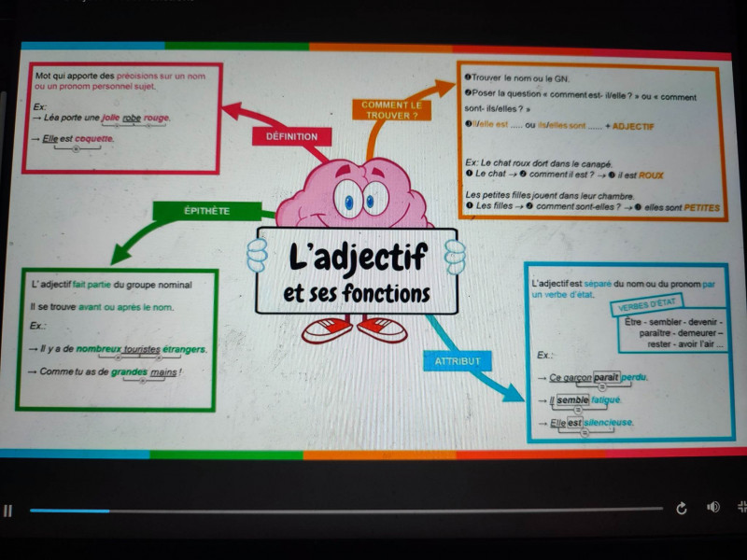Viewport: 747px width, 560px height.
Task: Click the orange word PETITES in the example
Action: [x=701, y=207]
